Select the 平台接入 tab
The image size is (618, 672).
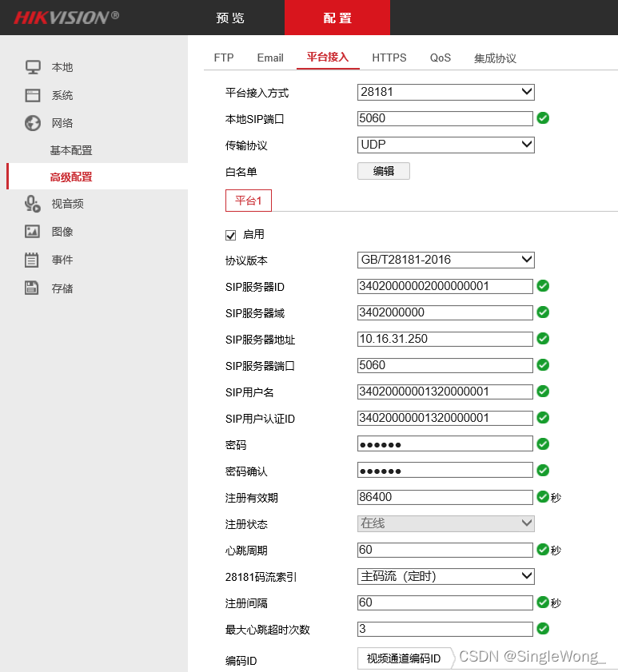click(328, 58)
